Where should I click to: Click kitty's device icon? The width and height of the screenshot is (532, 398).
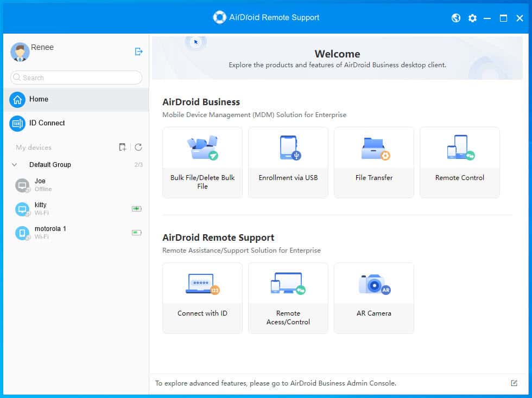pyautogui.click(x=22, y=209)
